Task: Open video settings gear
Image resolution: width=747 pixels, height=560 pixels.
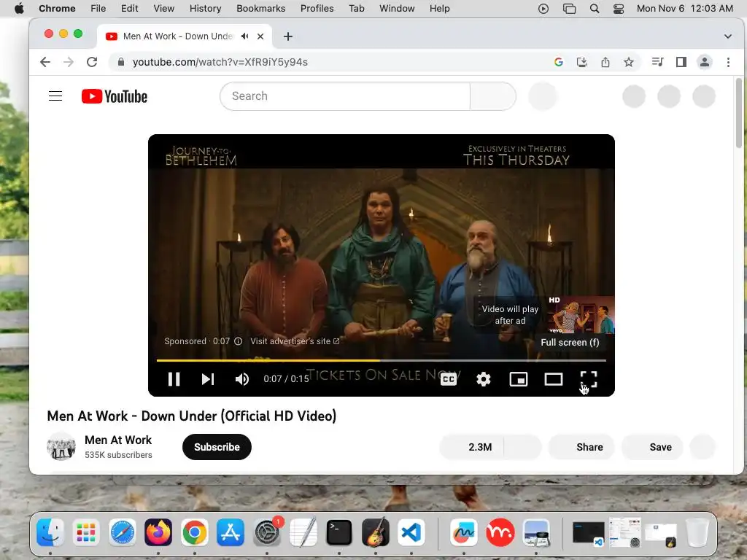Action: (x=483, y=379)
